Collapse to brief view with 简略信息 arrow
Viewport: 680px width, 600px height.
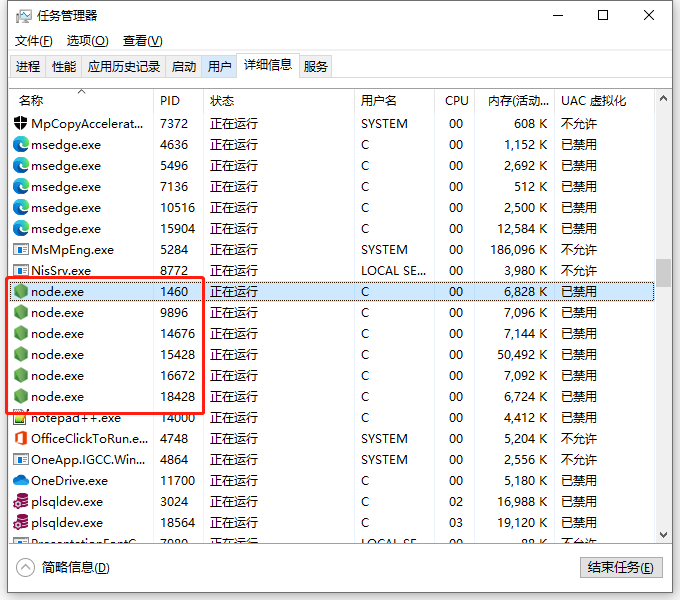coord(24,567)
